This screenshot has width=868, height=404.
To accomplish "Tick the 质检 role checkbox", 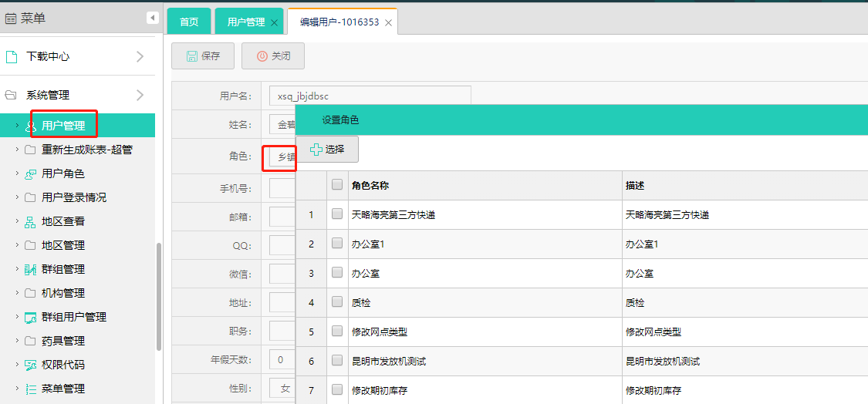I will click(337, 302).
